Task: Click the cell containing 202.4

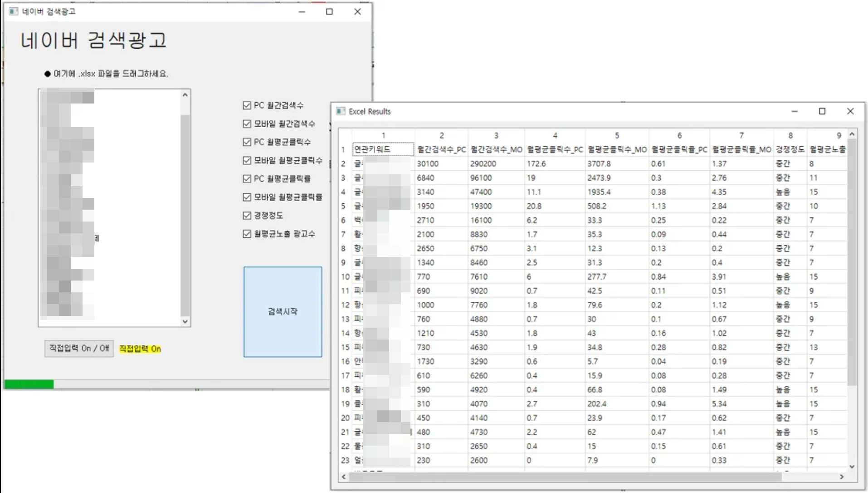Action: 617,404
